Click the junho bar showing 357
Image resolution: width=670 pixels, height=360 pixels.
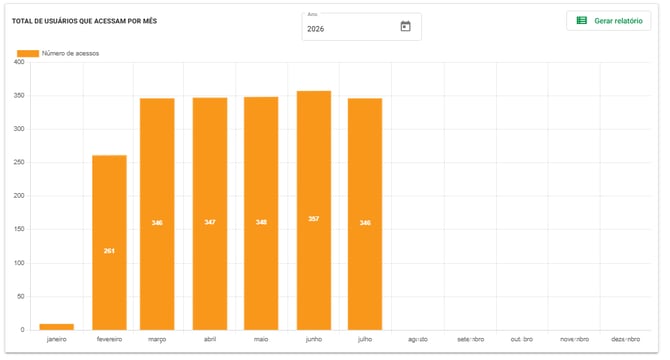click(314, 210)
